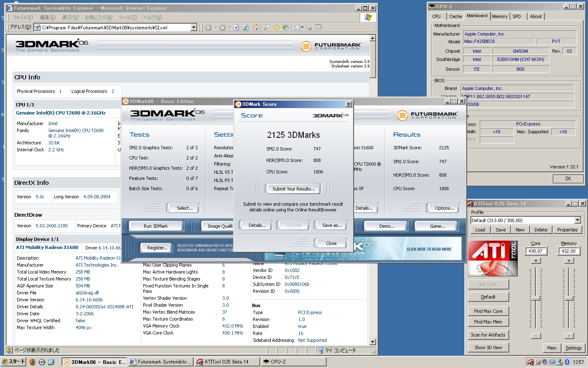Close the 3DMark Score dialog via Close button
588x368 pixels.
[331, 243]
